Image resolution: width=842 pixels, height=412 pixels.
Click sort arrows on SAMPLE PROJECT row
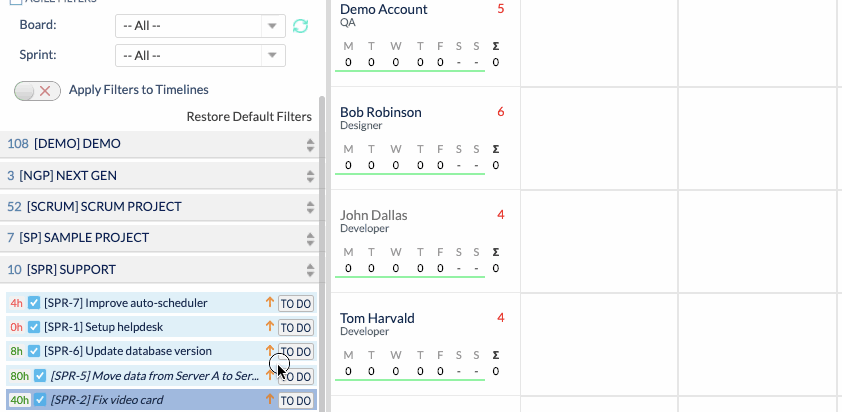(310, 237)
